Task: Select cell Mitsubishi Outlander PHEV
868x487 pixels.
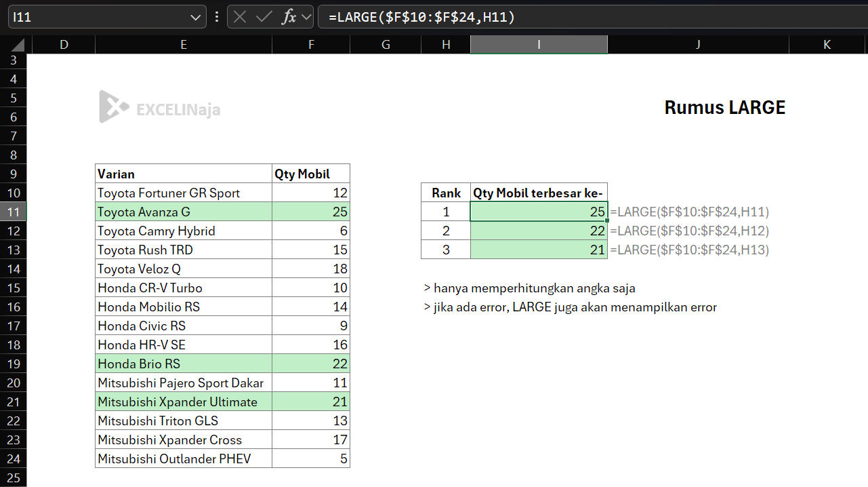Action: [x=184, y=459]
